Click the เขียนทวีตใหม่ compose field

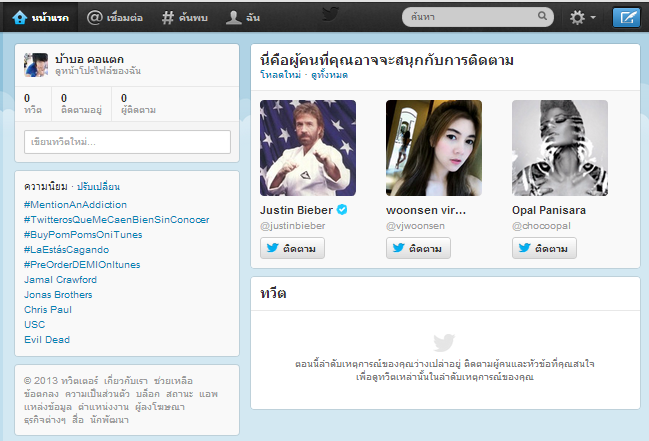point(127,142)
